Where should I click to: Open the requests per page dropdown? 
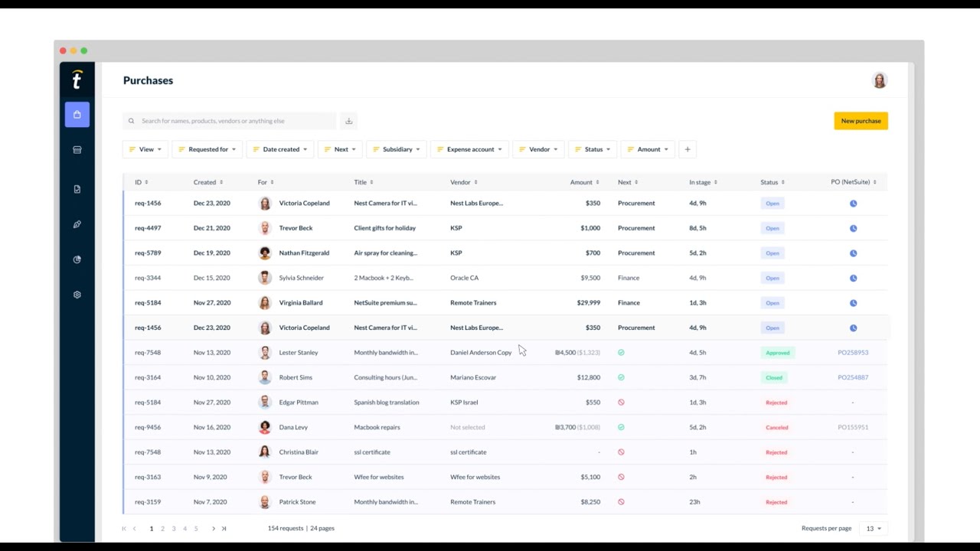[x=872, y=528]
